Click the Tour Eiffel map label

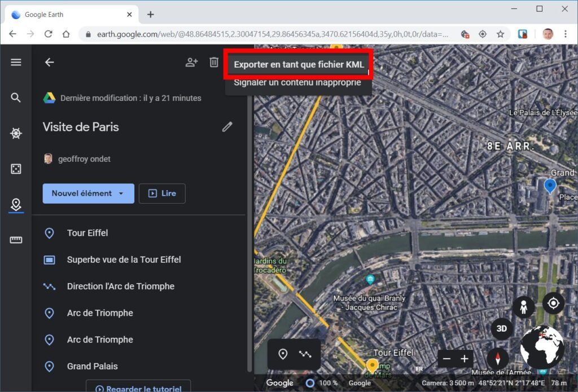(393, 353)
